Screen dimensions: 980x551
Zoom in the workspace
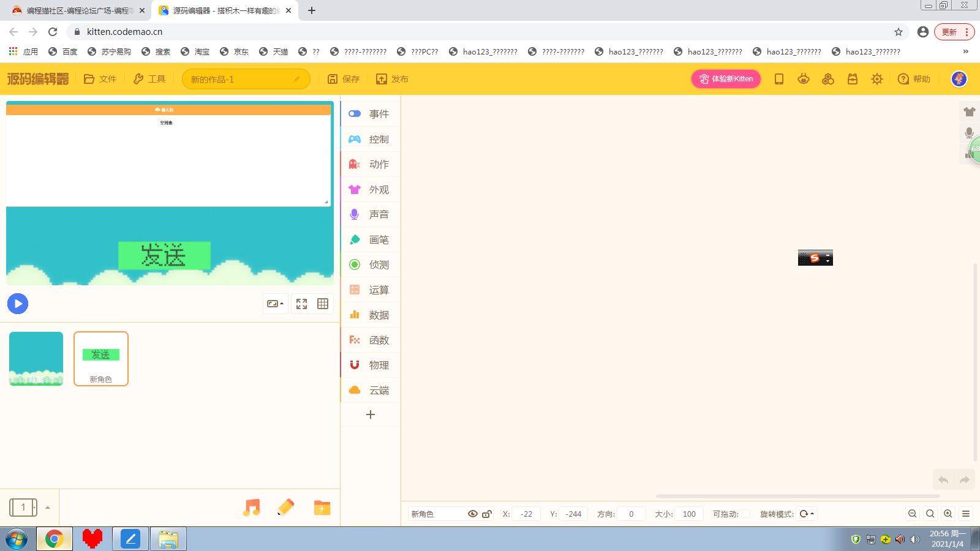[948, 514]
